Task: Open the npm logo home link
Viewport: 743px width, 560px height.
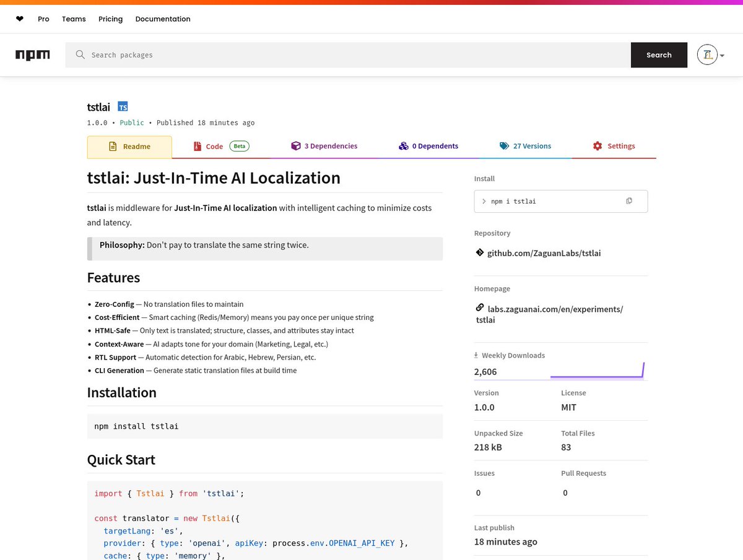Action: click(x=33, y=55)
